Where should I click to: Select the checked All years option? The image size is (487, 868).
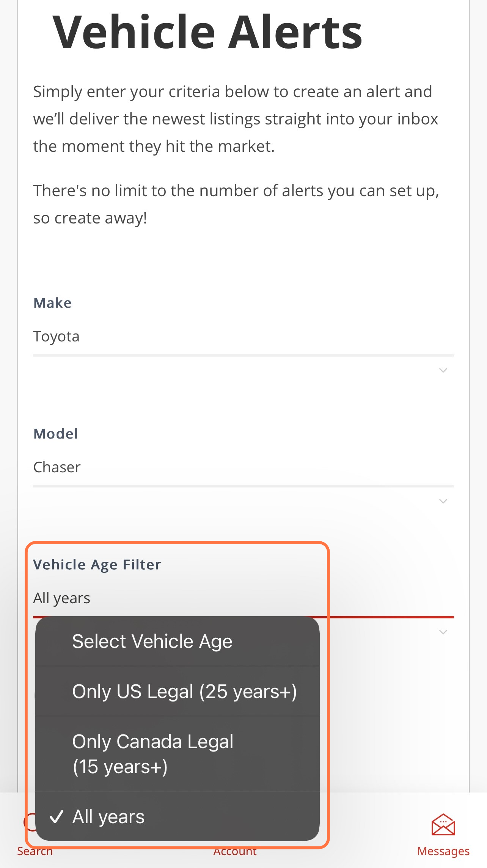tap(178, 816)
